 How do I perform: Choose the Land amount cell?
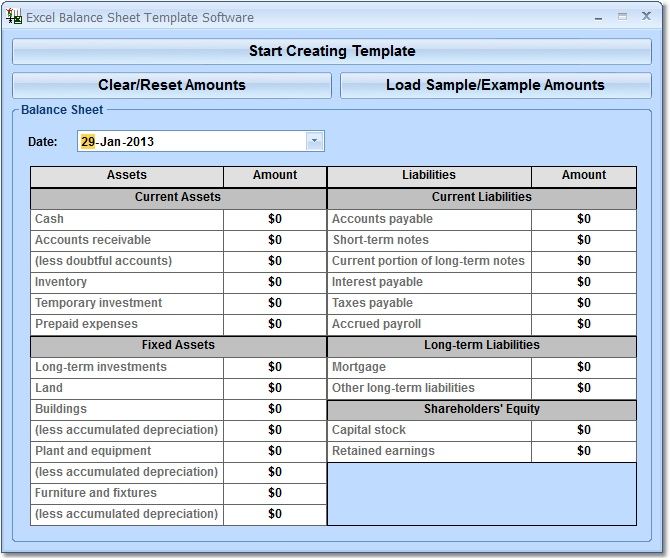275,388
